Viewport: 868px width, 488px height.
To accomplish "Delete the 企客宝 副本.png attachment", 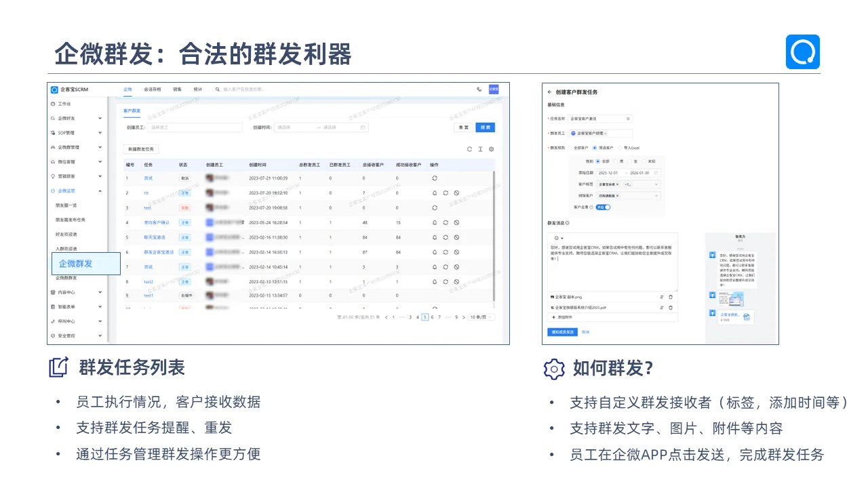I will (671, 297).
